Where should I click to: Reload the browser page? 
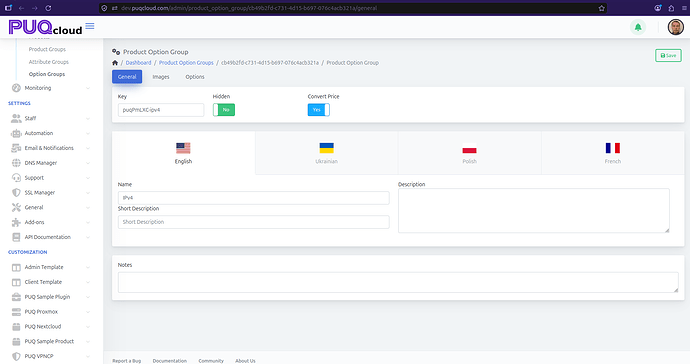tap(48, 8)
